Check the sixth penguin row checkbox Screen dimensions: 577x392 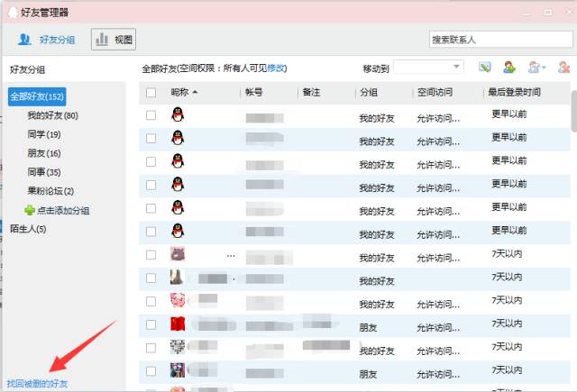pyautogui.click(x=151, y=232)
